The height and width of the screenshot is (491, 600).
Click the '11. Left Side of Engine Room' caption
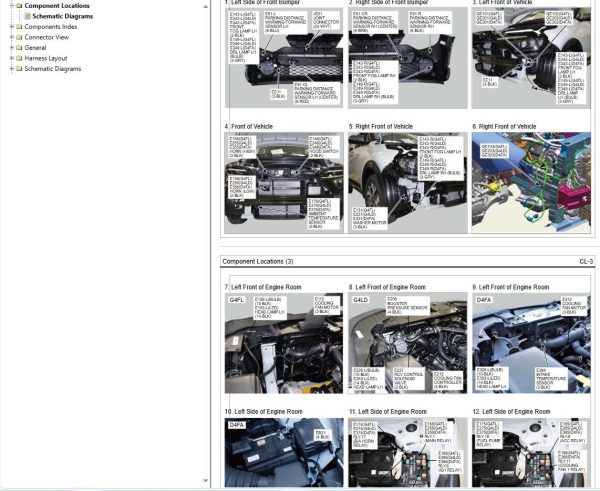388,412
